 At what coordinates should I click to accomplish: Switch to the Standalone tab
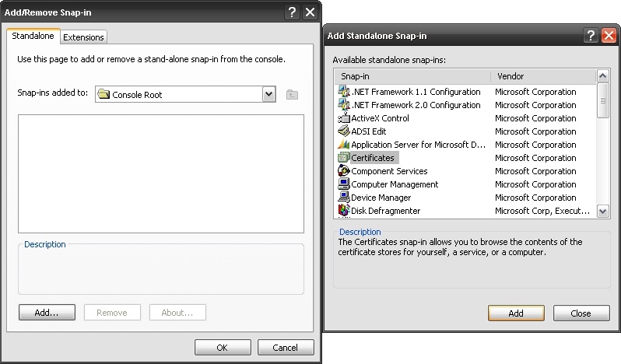click(x=33, y=36)
